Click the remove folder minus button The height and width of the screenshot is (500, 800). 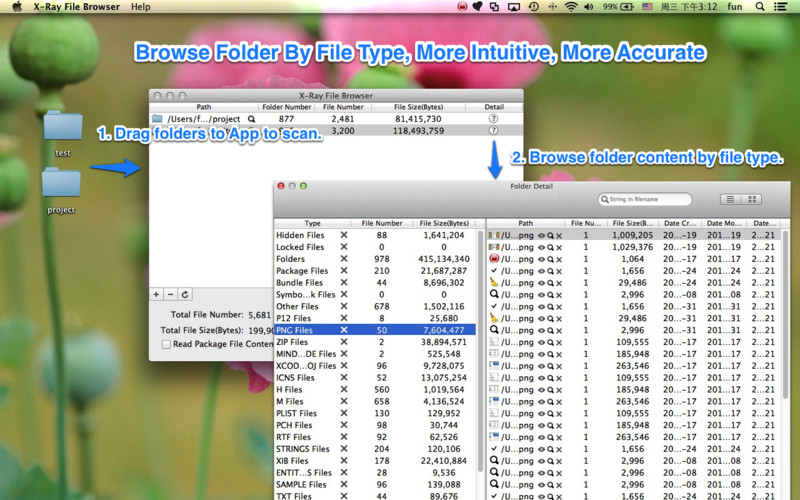click(170, 295)
